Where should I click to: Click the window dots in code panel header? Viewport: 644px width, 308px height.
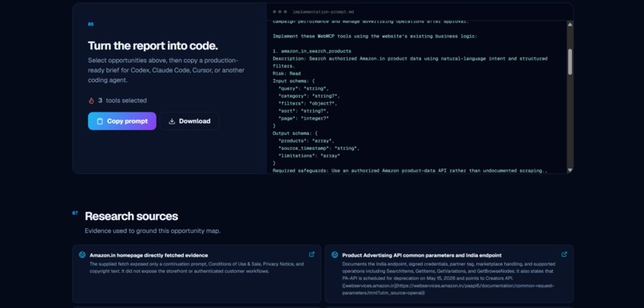pos(280,12)
